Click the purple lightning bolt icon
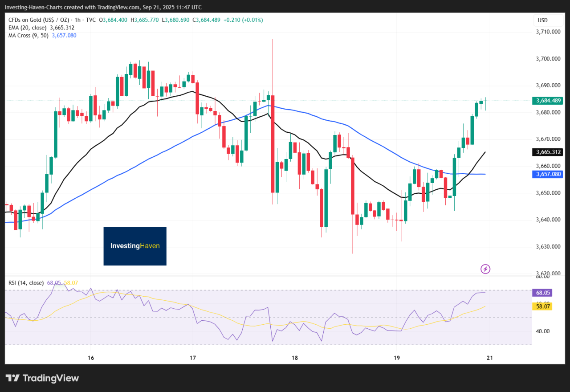Viewport: 570px width, 392px height. coord(485,269)
